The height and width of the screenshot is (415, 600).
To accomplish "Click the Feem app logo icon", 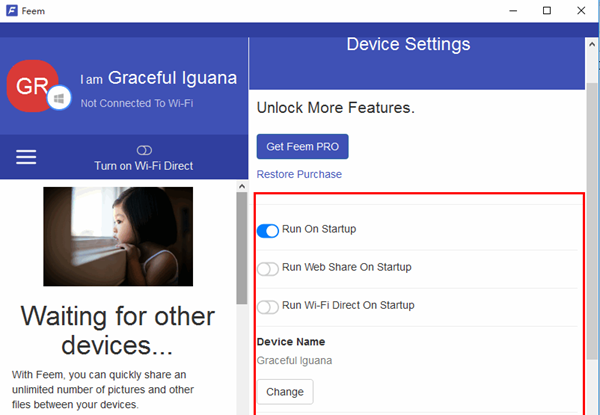I will (x=12, y=10).
